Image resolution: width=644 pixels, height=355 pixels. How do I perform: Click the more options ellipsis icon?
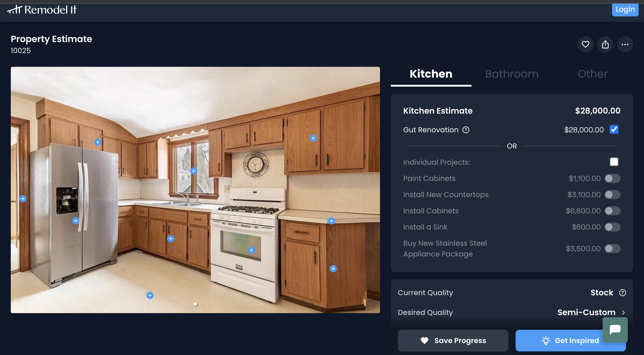tap(625, 44)
